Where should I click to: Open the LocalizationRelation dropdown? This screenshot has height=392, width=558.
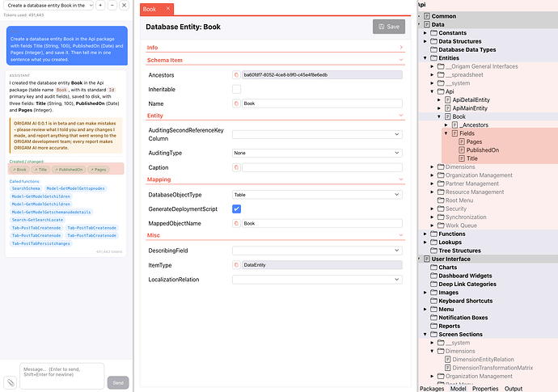click(317, 280)
